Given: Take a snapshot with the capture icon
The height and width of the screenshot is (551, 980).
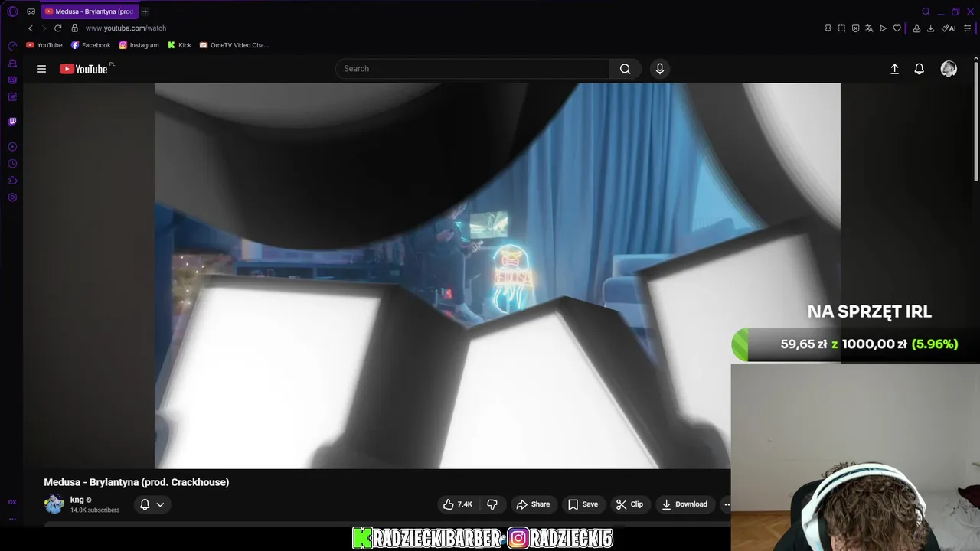Looking at the screenshot, I should point(841,28).
